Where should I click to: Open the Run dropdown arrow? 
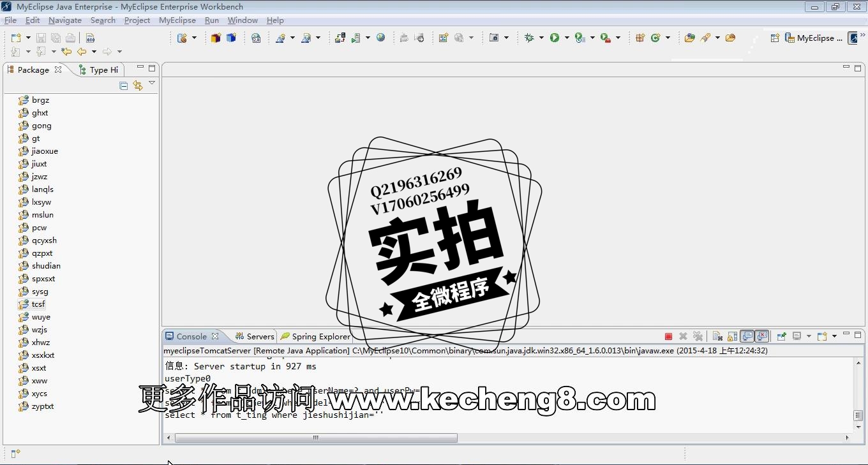coord(566,38)
